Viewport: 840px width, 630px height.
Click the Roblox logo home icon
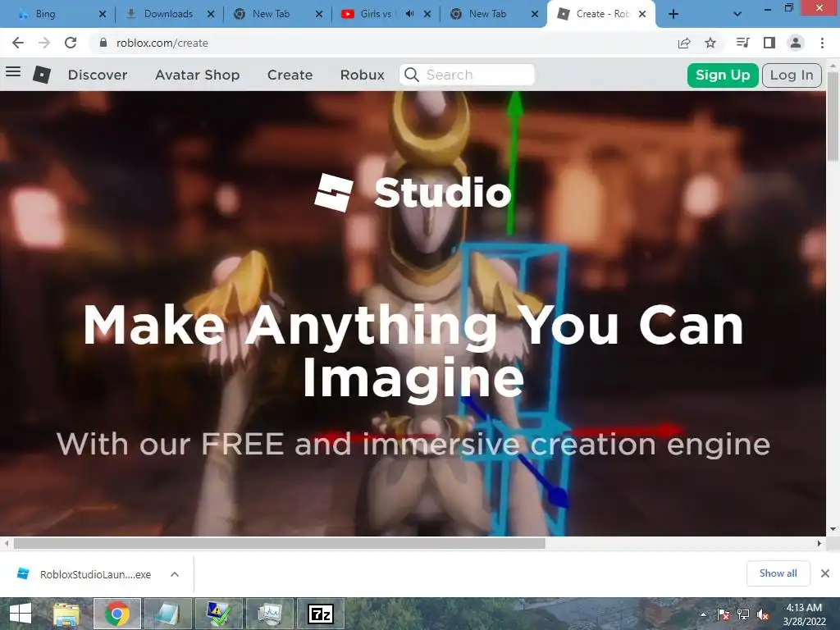click(x=42, y=75)
